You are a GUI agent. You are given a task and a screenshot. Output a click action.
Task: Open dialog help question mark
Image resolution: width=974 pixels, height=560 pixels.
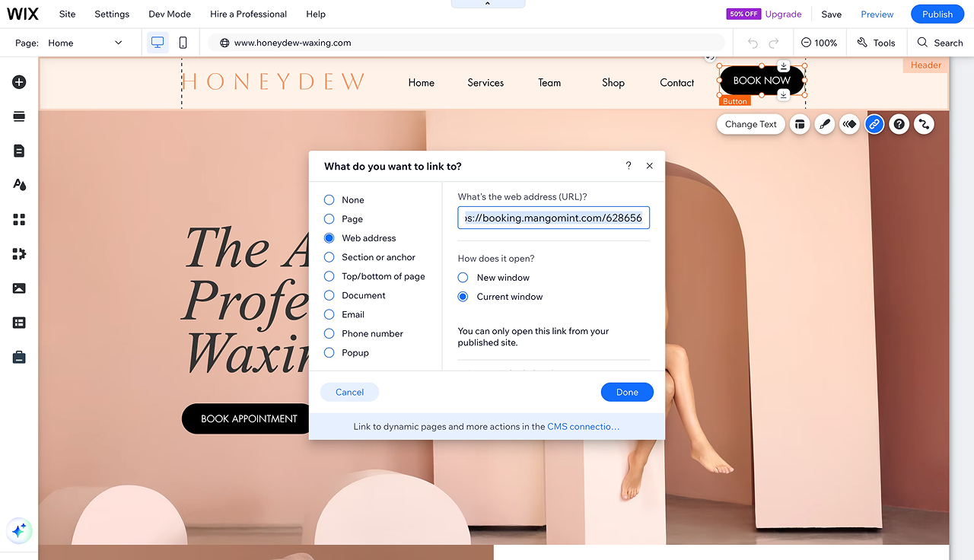click(x=629, y=166)
